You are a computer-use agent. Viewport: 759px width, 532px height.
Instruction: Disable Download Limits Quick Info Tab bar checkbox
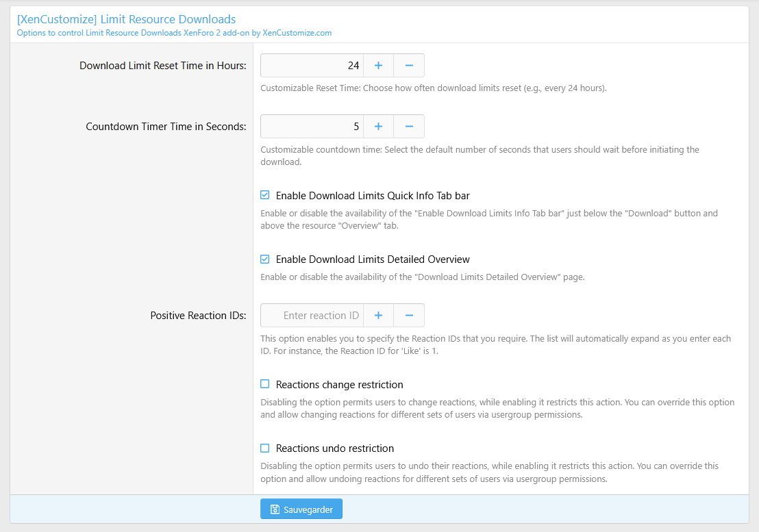pyautogui.click(x=265, y=195)
